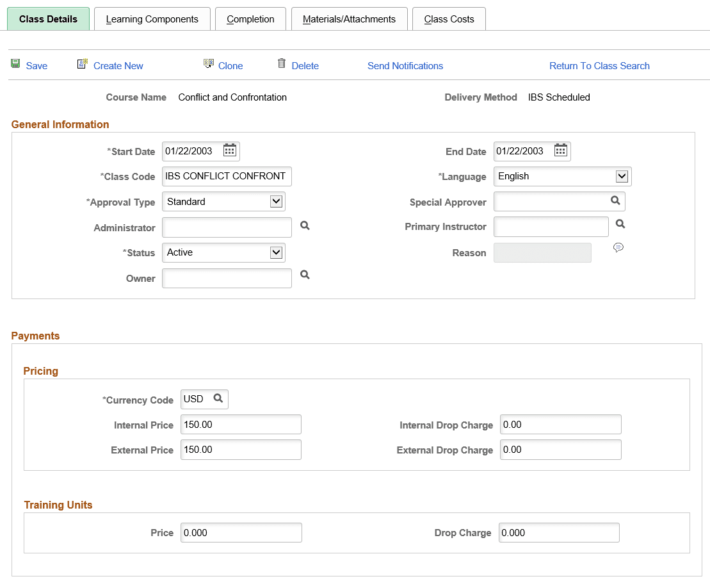
Task: Click the Reason comment bubble icon
Action: [x=618, y=247]
